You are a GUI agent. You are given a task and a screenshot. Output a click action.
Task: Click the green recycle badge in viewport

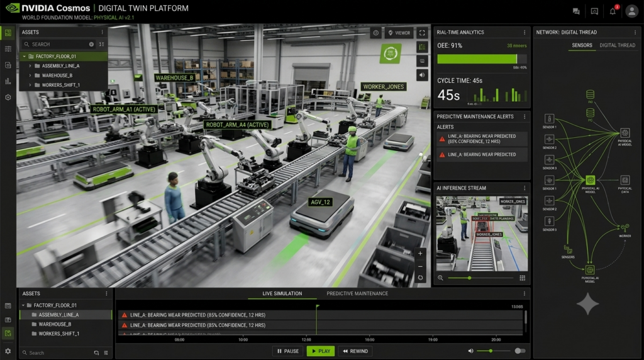click(x=390, y=53)
